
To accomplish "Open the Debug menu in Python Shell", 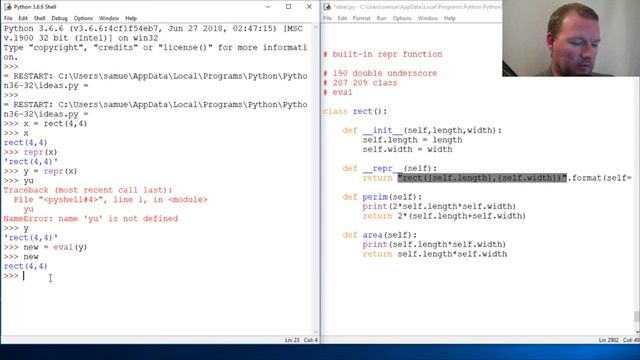I will pos(59,18).
